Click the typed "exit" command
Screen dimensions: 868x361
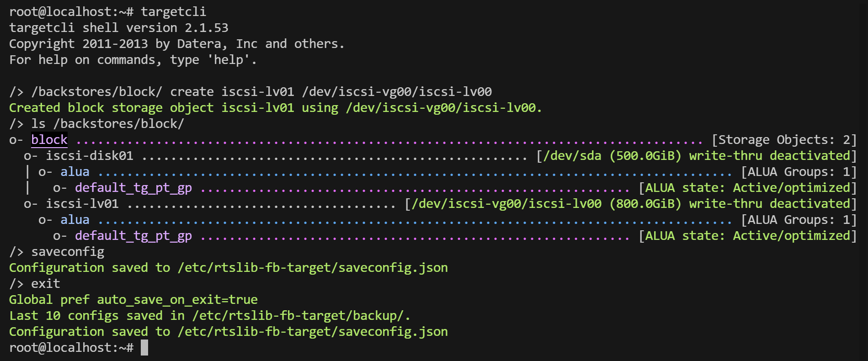tap(46, 284)
